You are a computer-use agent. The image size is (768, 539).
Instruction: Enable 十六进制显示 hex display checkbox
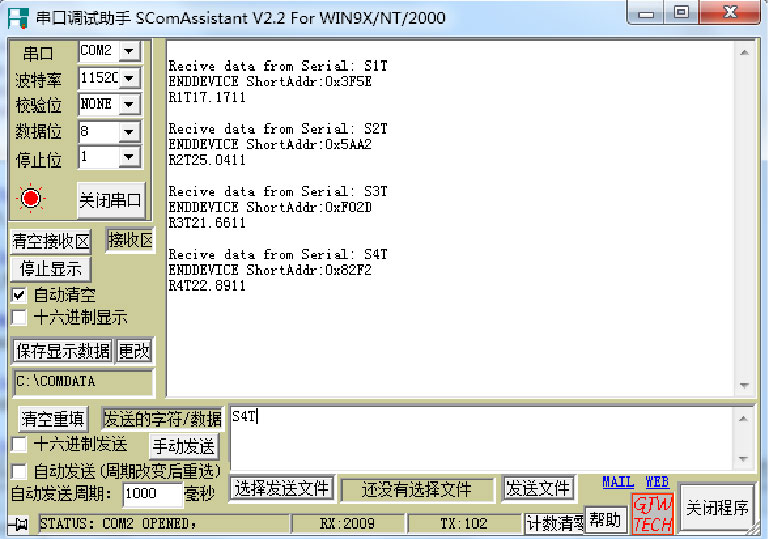19,318
